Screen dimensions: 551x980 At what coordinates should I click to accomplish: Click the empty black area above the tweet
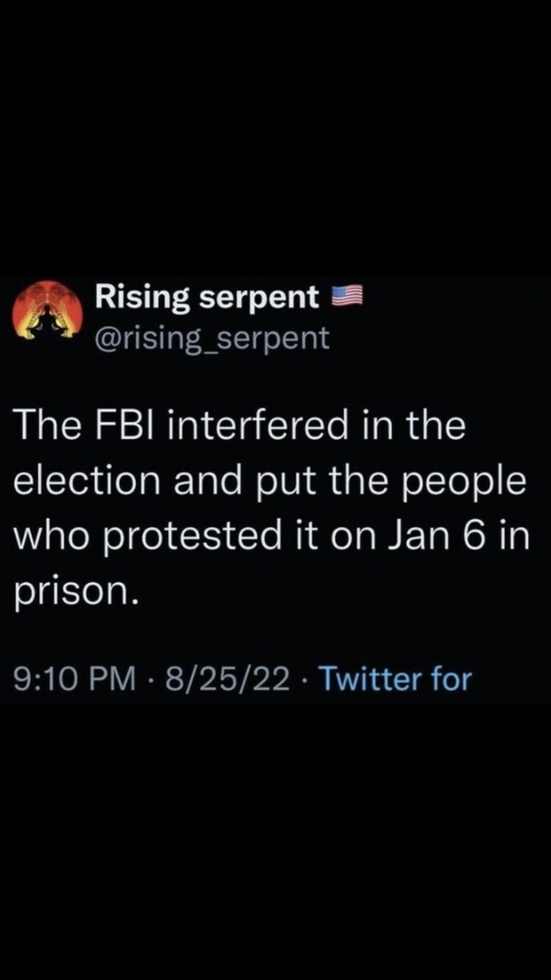tap(275, 136)
